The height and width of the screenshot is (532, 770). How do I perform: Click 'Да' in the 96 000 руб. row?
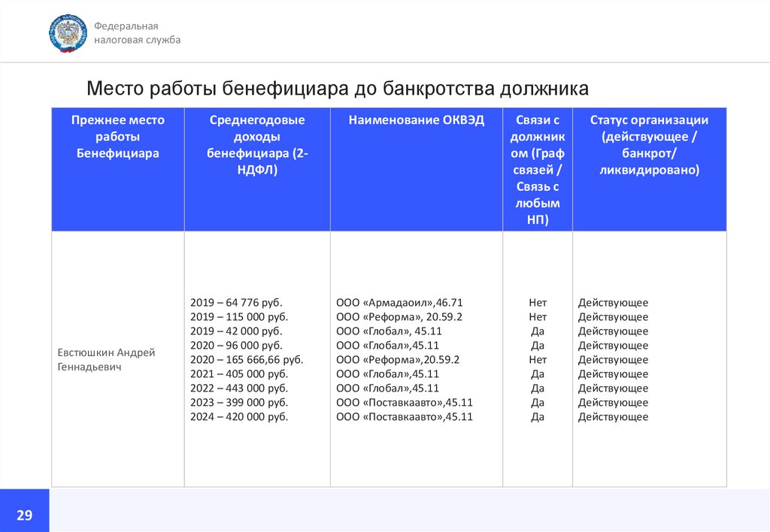point(538,346)
